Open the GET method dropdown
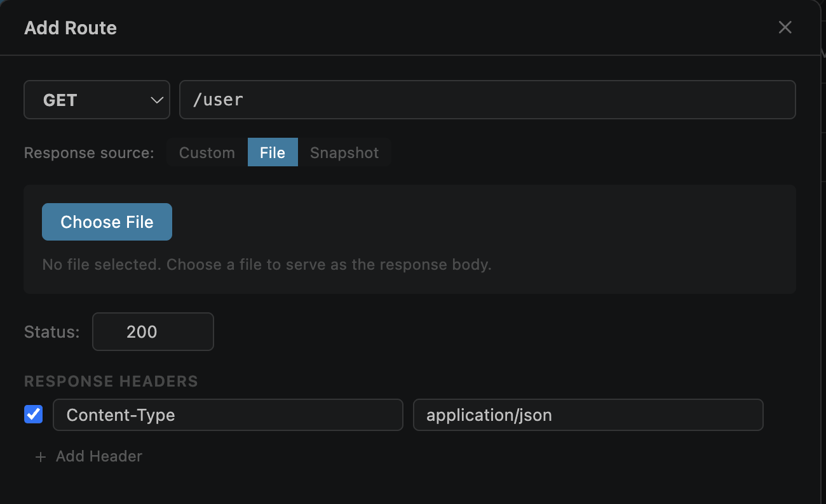826x504 pixels. coord(97,100)
